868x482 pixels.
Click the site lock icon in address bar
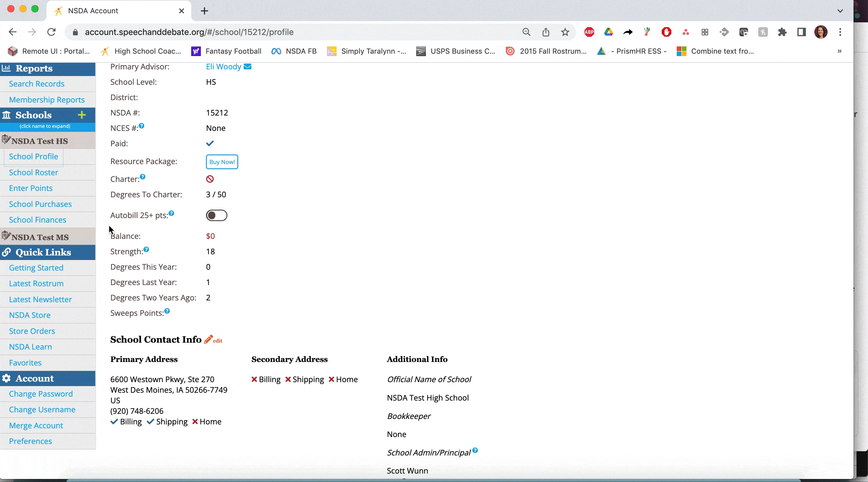pyautogui.click(x=75, y=32)
